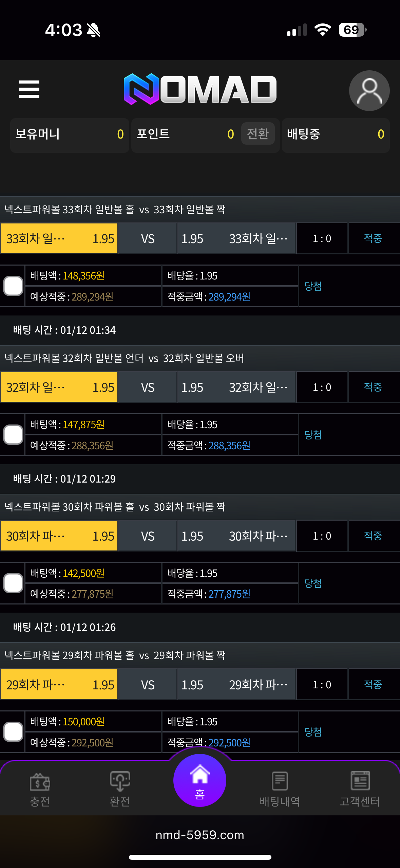Go to the 홈 home button
The width and height of the screenshot is (400, 868).
(x=200, y=780)
